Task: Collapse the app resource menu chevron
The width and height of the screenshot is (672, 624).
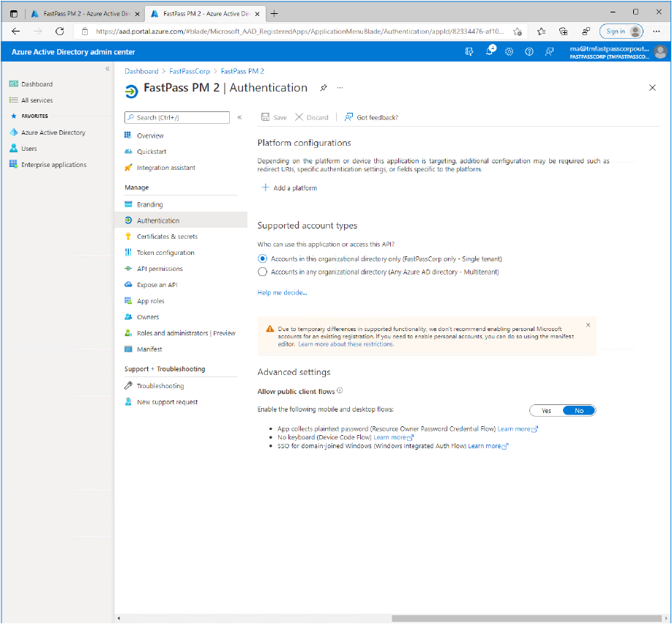Action: pyautogui.click(x=239, y=117)
